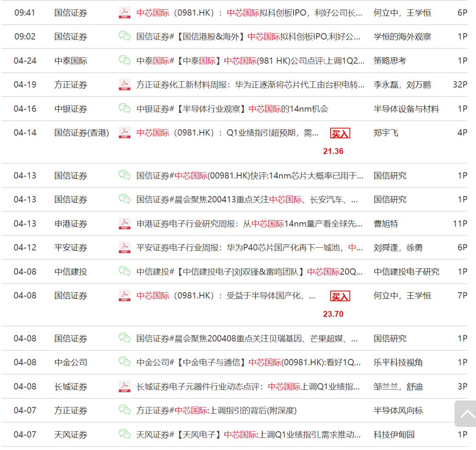Open 长城证券电子元器件行业动态点评 report
476x450 pixels.
coord(248,387)
